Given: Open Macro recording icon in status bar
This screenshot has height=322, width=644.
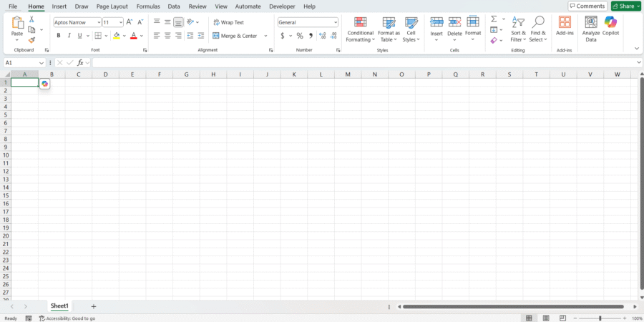Looking at the screenshot, I should [x=29, y=318].
